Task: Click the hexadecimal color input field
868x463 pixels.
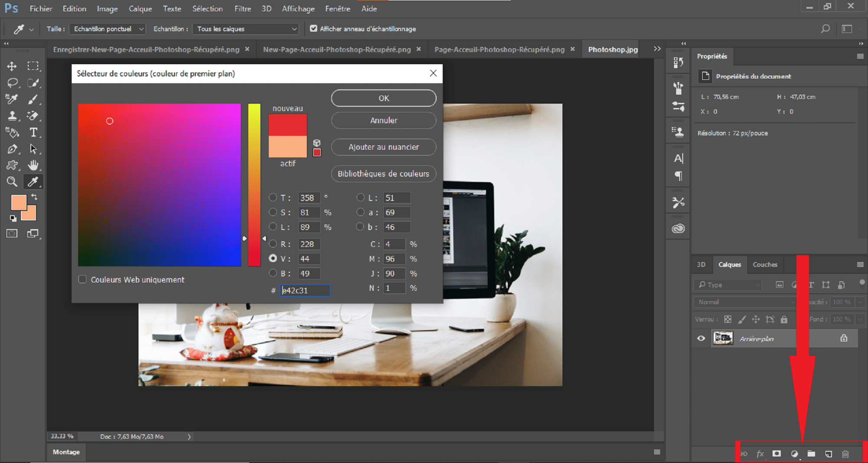Action: 305,290
